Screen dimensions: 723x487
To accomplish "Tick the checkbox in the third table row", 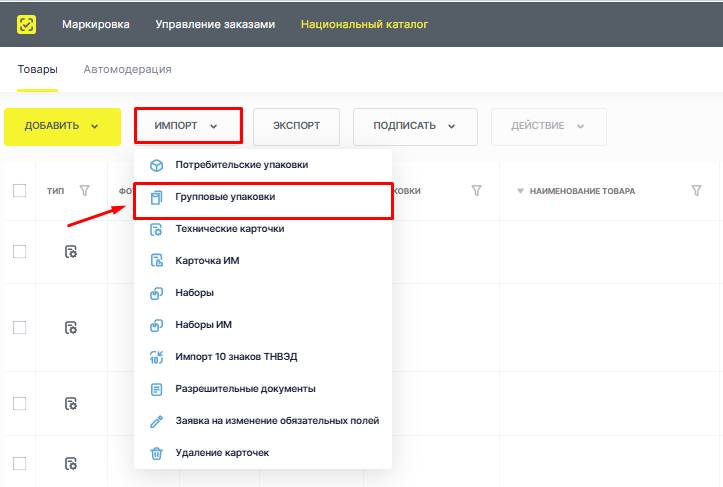I will [x=19, y=404].
